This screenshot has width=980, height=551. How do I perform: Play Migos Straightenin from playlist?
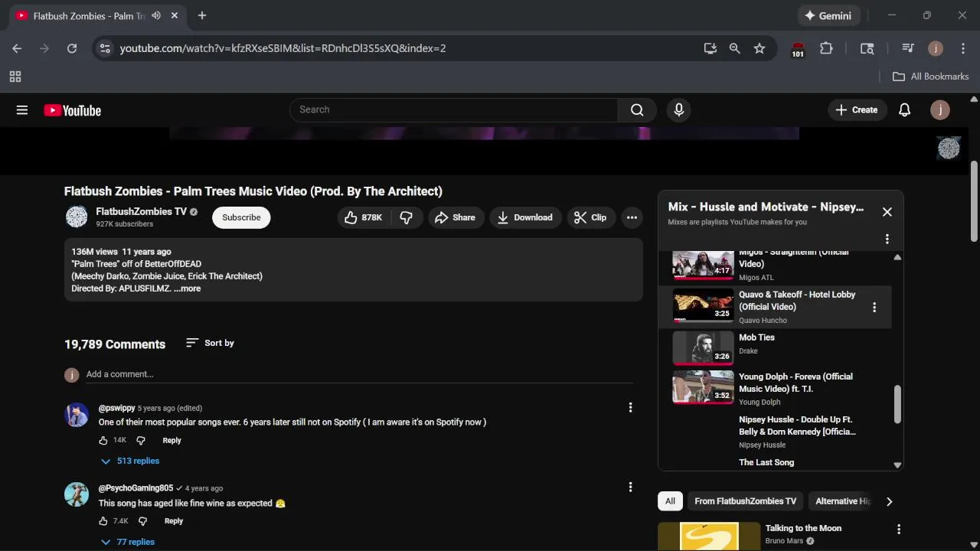pyautogui.click(x=775, y=266)
